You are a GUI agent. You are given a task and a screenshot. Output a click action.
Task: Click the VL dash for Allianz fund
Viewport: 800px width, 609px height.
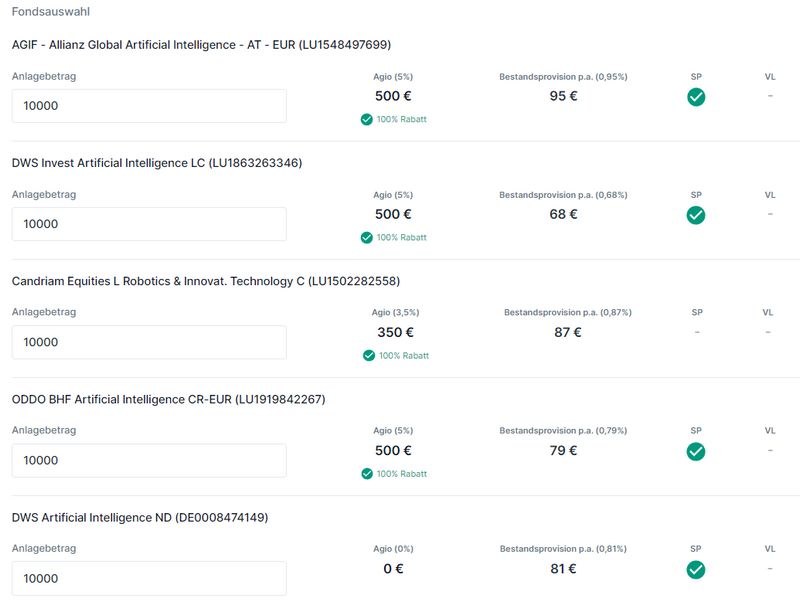click(770, 96)
